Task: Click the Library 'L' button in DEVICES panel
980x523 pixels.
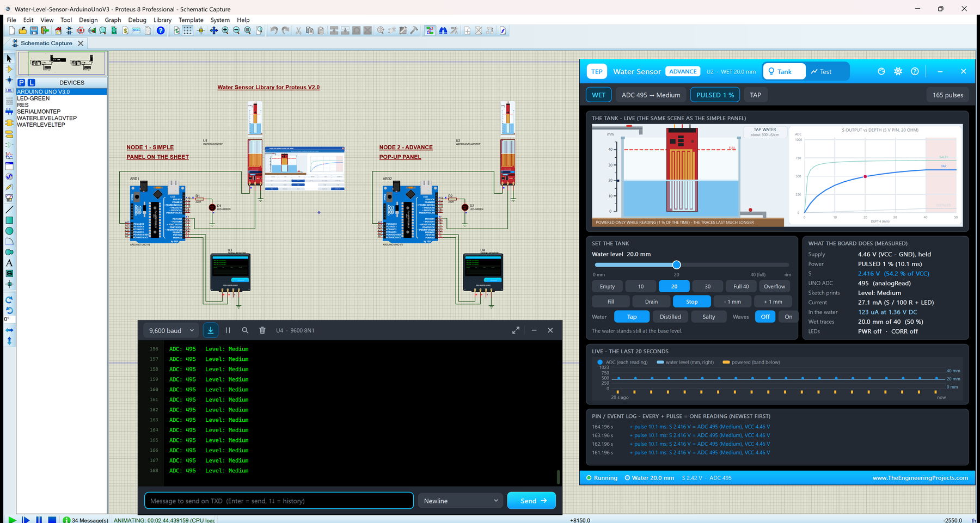Action: tap(32, 83)
